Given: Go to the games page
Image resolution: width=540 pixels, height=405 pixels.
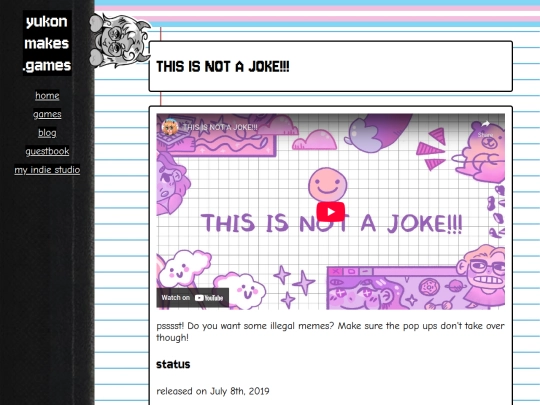Looking at the screenshot, I should [47, 114].
